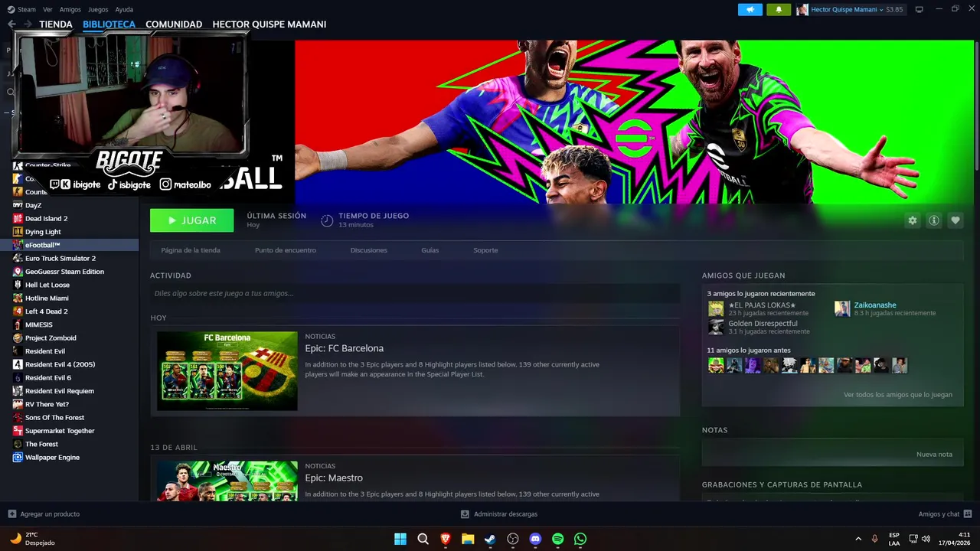The image size is (980, 551).
Task: Open the Ver menu
Action: pyautogui.click(x=47, y=9)
